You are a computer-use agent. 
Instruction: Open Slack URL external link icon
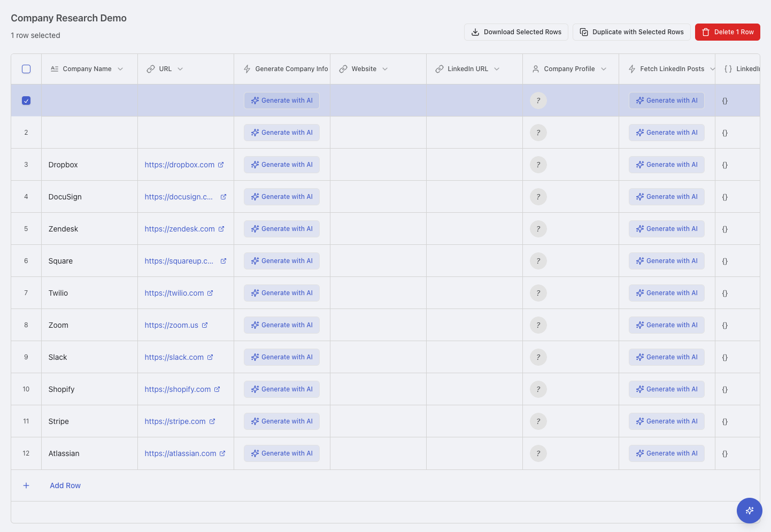210,357
